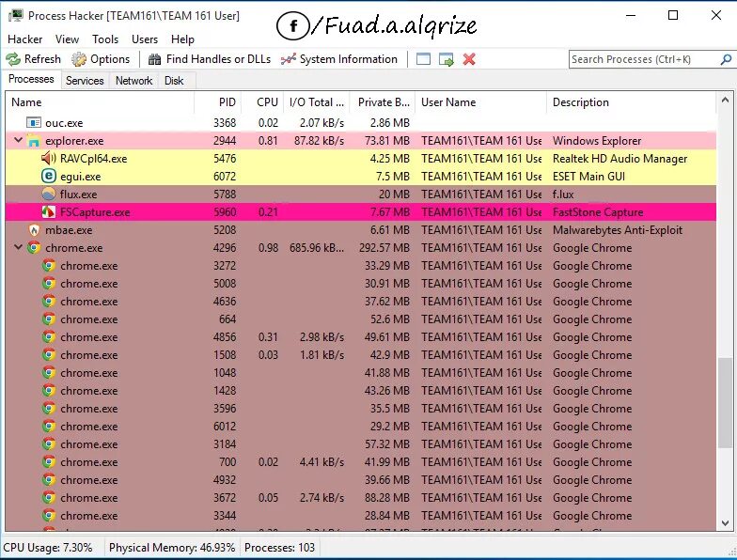Select the chrome.exe row PID 700
Image resolution: width=737 pixels, height=560 pixels.
(x=361, y=462)
